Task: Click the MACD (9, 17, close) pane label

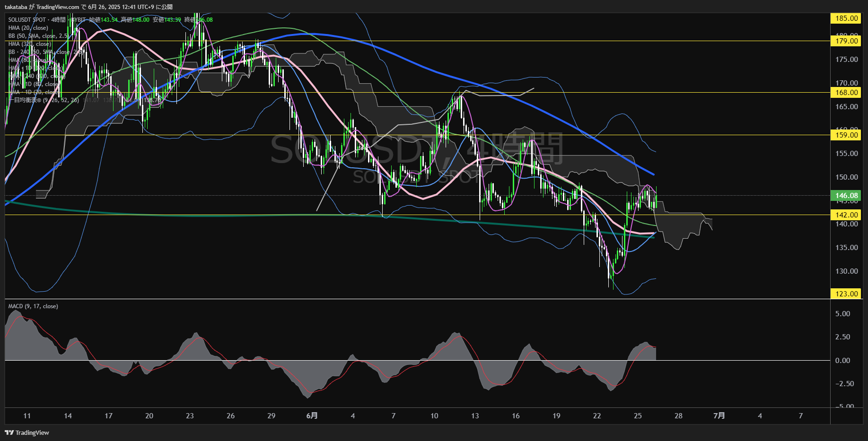Action: [33, 306]
